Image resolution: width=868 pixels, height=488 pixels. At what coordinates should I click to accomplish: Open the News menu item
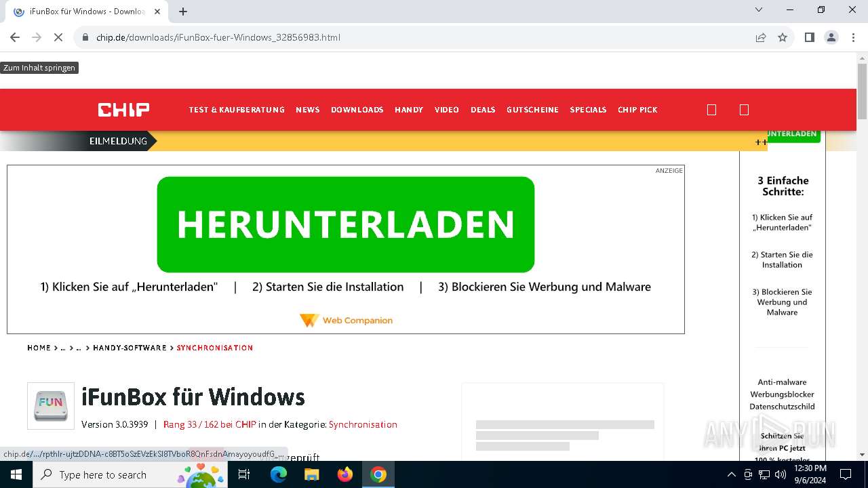click(x=308, y=110)
